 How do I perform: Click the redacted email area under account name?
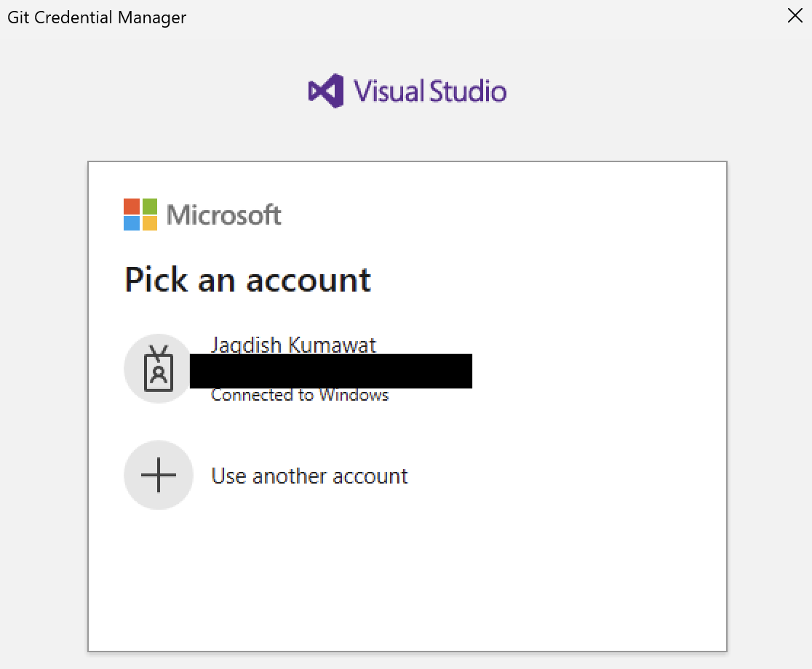331,371
